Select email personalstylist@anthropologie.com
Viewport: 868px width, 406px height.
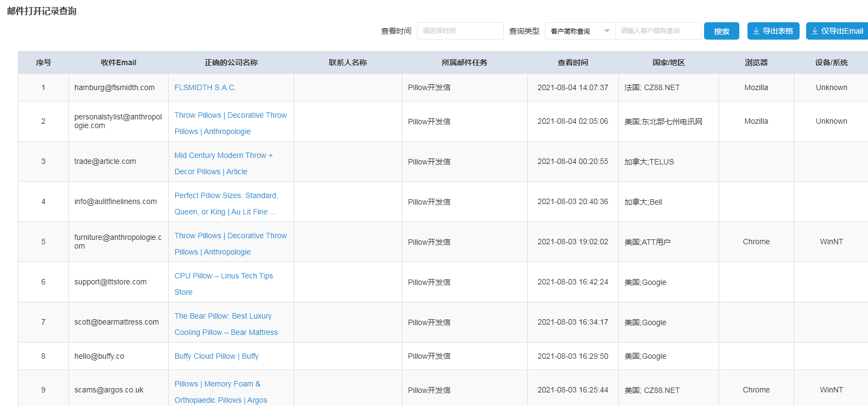pos(118,121)
